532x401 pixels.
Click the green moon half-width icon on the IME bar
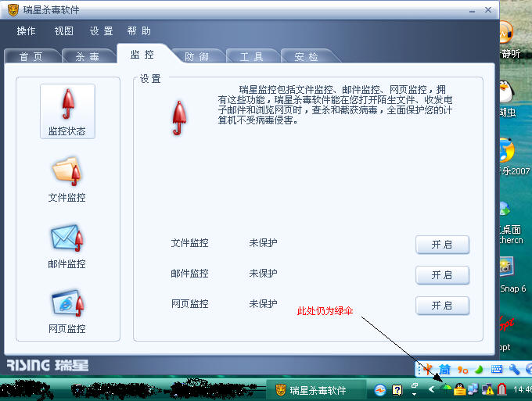[x=479, y=370]
